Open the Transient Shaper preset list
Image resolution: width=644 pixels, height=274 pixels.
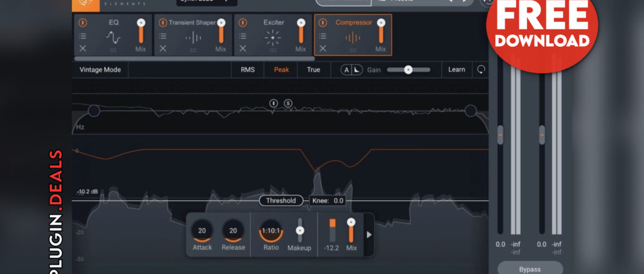click(163, 36)
